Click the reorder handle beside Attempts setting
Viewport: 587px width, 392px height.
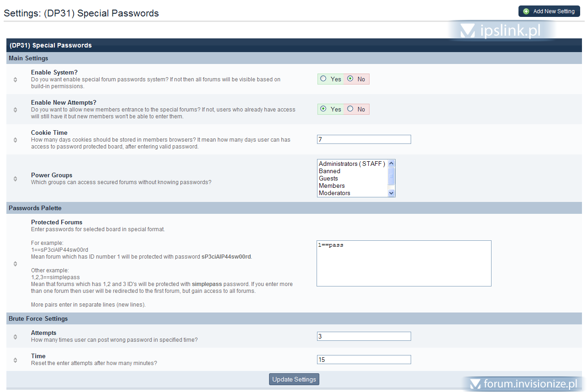[15, 337]
